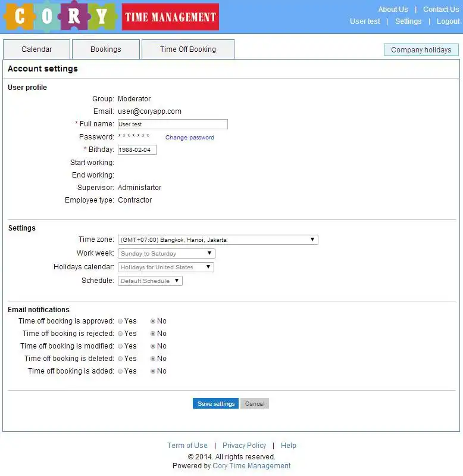Click the Account settings heading
This screenshot has height=476, width=463.
tap(43, 69)
